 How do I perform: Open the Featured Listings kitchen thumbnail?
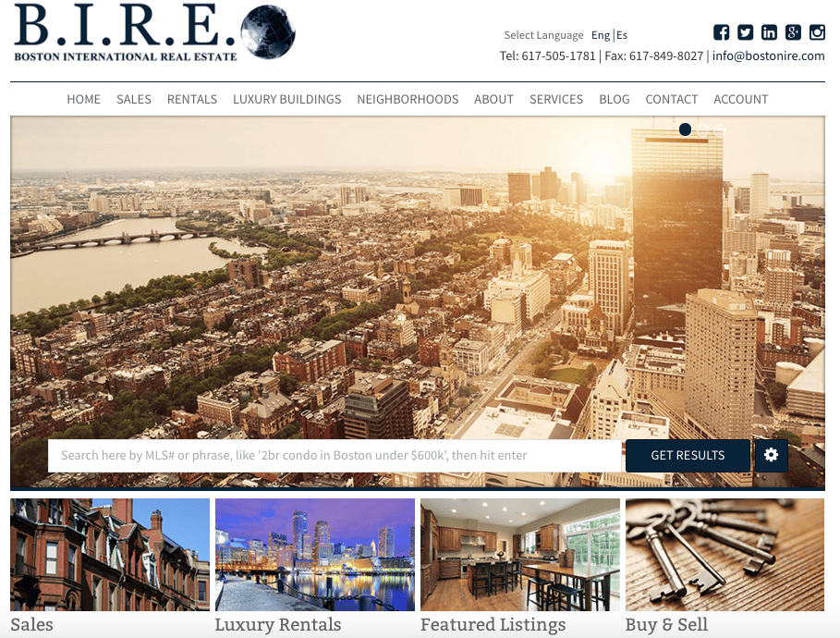(520, 555)
